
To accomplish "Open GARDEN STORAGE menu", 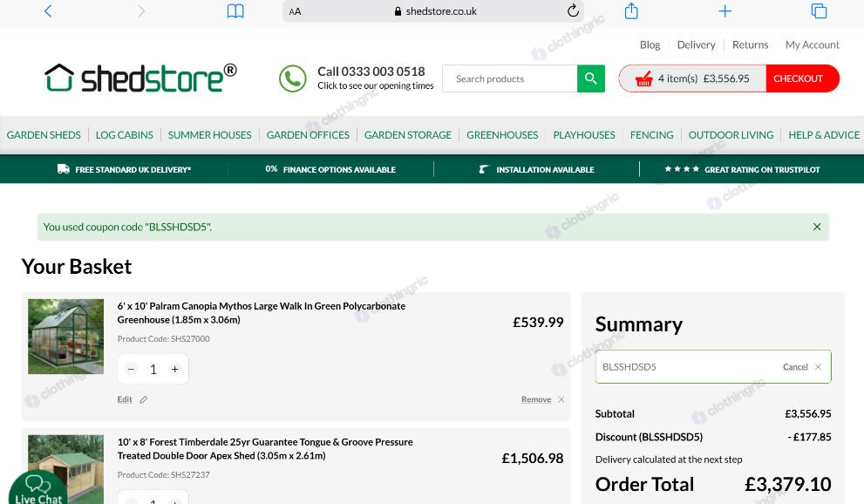I will pos(408,135).
